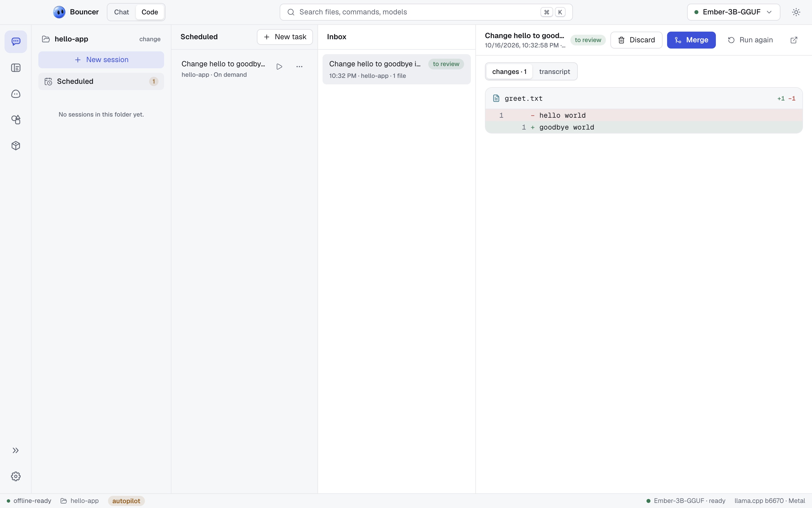The image size is (812, 508).
Task: Click the hello-app folder icon in sidebar
Action: (46, 39)
